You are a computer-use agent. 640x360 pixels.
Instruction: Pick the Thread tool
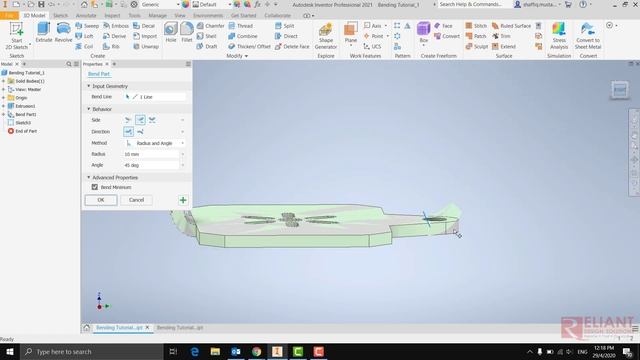(241, 26)
